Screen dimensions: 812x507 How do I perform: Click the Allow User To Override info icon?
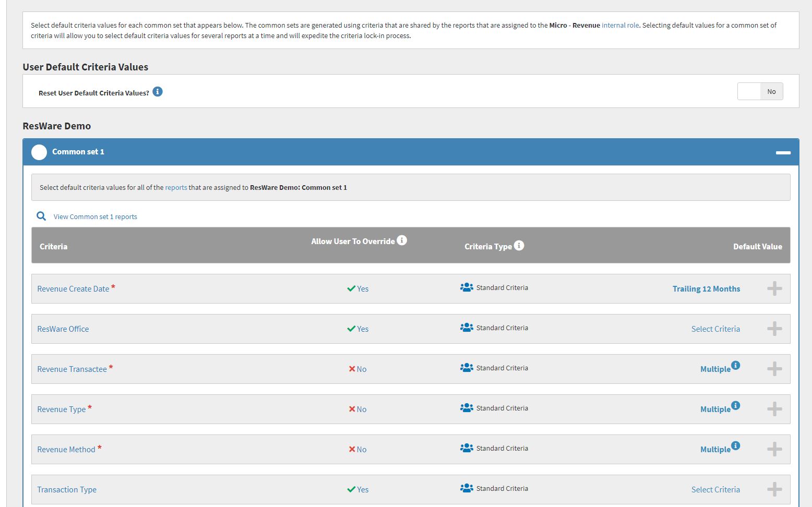pyautogui.click(x=401, y=240)
